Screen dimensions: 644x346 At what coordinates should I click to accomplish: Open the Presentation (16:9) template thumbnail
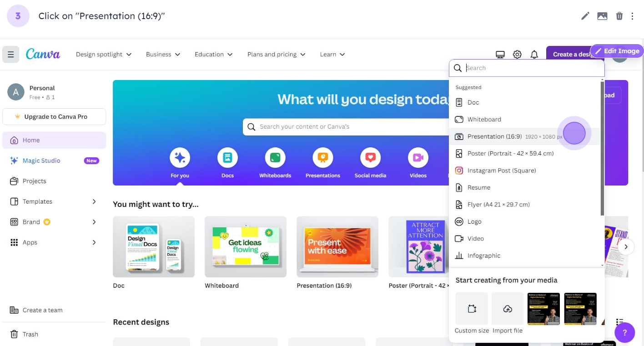[337, 247]
